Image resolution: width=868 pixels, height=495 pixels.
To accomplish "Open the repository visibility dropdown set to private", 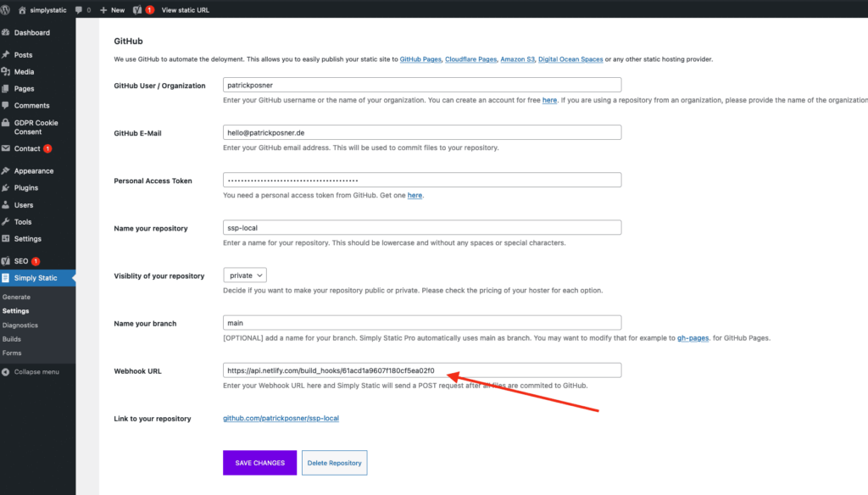I will pyautogui.click(x=245, y=275).
